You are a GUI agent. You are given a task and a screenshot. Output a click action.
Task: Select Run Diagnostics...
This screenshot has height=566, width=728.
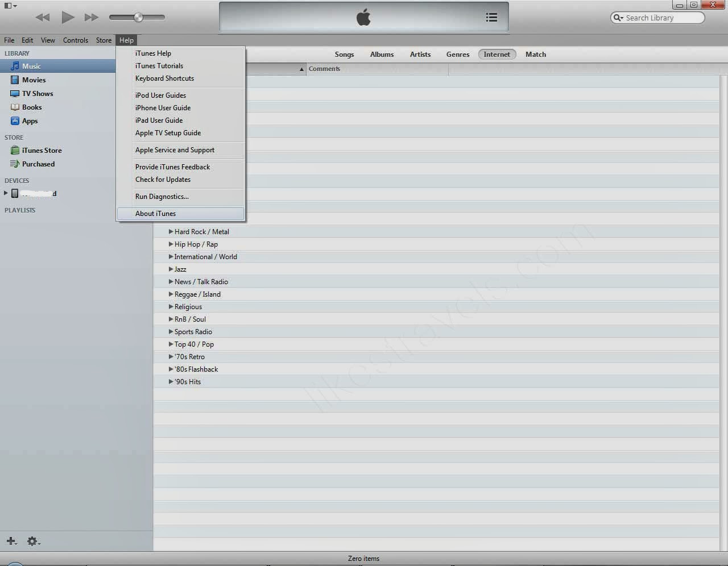(181, 196)
